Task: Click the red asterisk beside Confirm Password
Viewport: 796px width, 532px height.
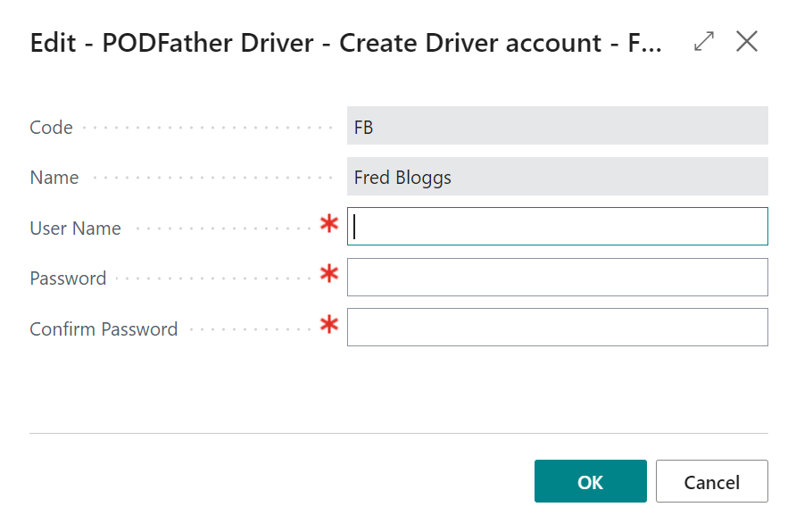Action: 329,324
